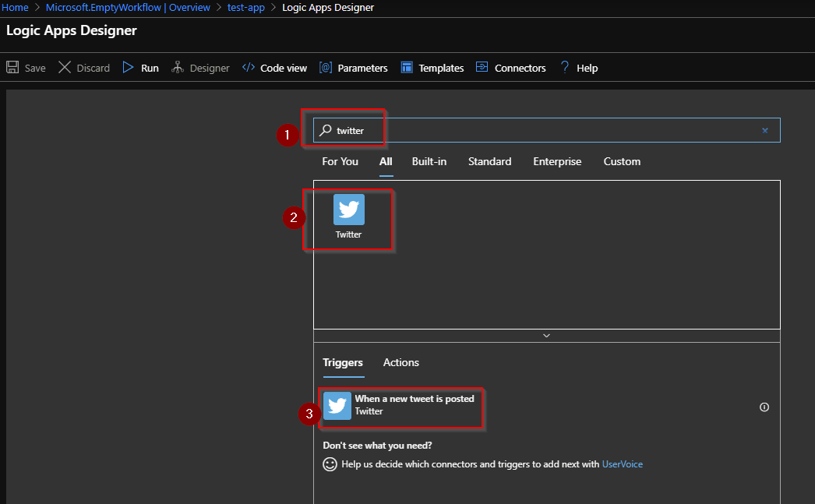Click the Code view label
Screen dimensions: 815x504
[284, 68]
